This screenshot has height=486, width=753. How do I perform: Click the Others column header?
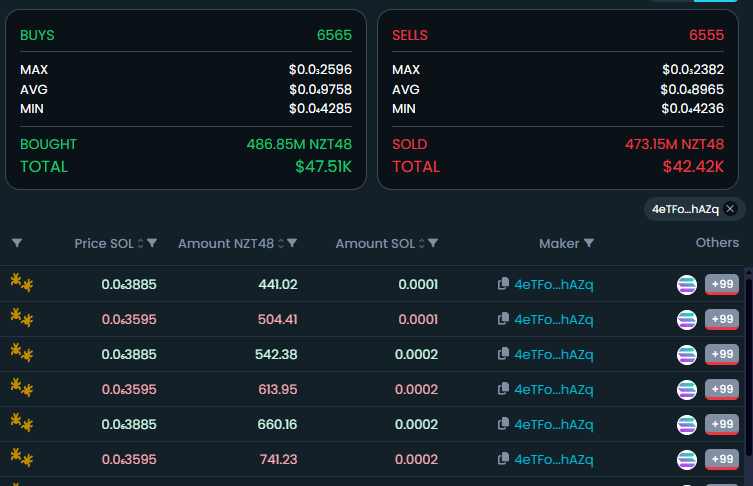(717, 243)
